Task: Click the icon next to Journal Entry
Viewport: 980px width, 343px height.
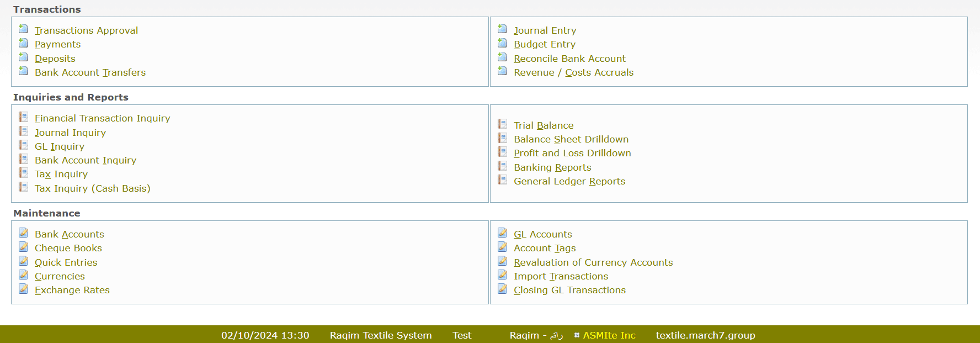Action: click(x=502, y=29)
